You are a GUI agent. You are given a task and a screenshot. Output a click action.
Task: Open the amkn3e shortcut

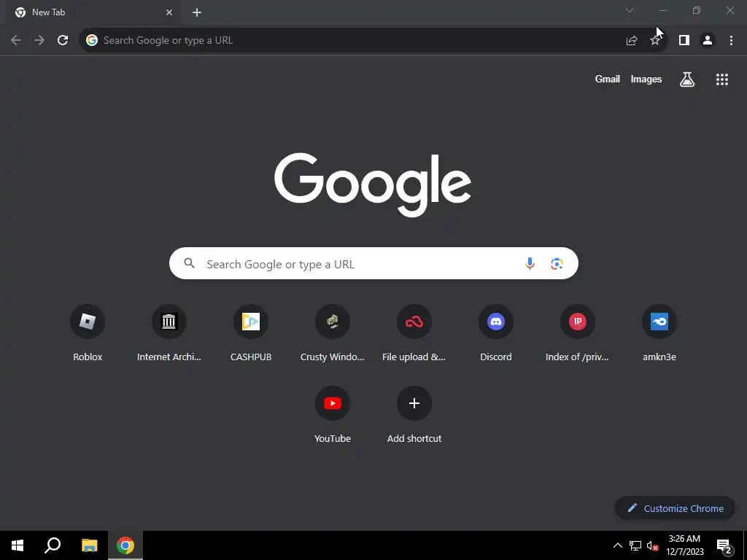(659, 322)
